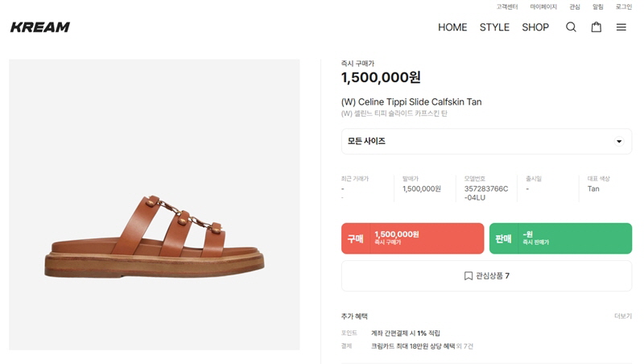Screen dimensions: 644x364
Task: Open the 관심 link in top bar
Action: point(575,6)
